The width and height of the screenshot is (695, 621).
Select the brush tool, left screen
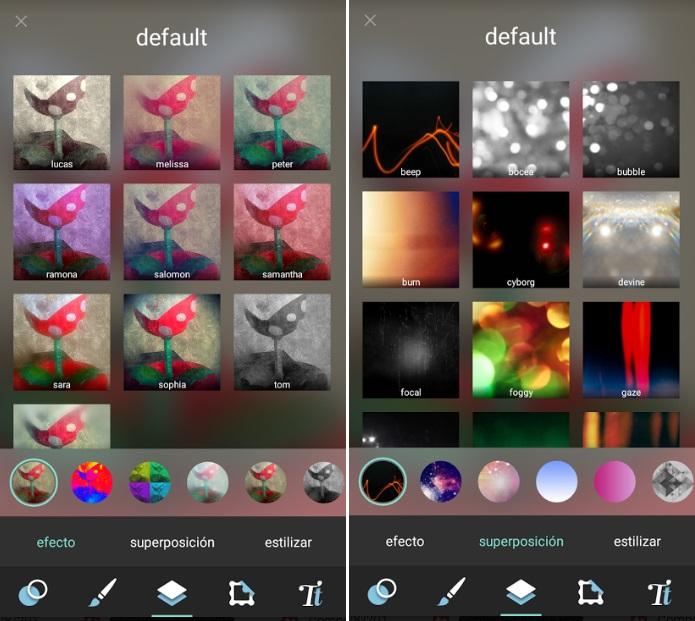coord(102,593)
